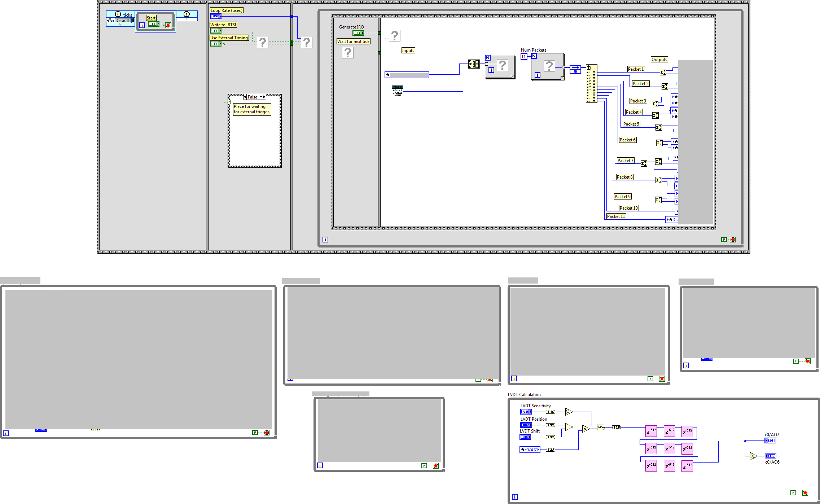The image size is (820, 504).
Task: Click the Start loop iteration terminal
Action: coord(142,25)
